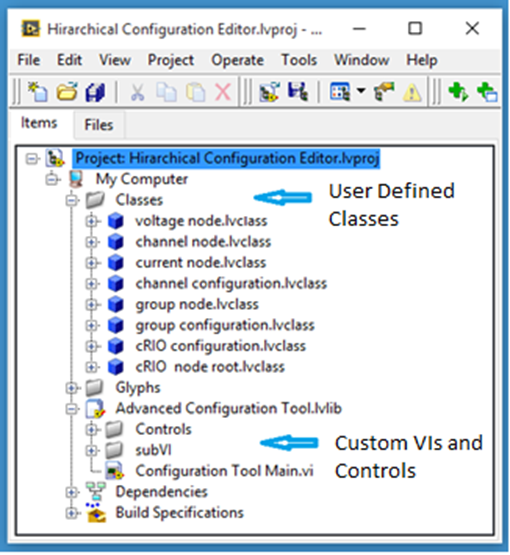Screen dimensions: 510x555
Task: Maximize the project window
Action: point(415,28)
